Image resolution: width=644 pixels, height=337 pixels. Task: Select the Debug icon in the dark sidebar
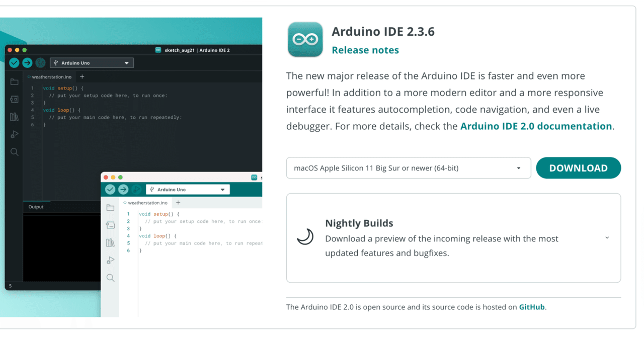(x=14, y=134)
